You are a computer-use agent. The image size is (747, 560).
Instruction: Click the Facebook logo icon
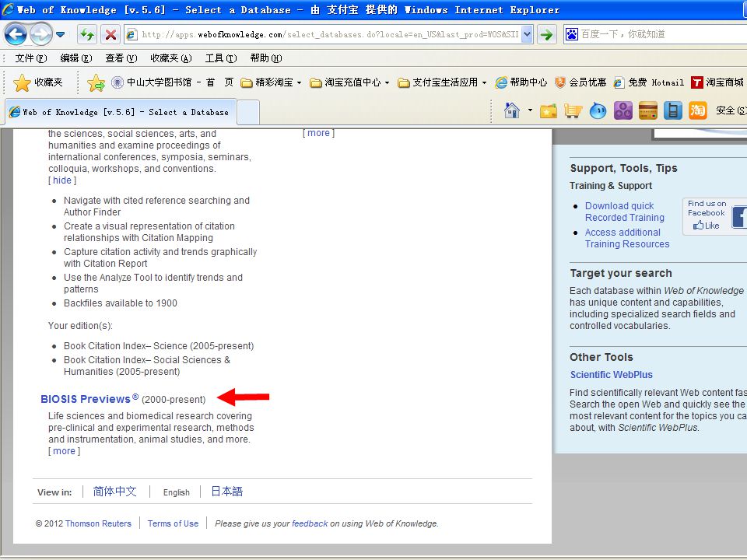click(x=739, y=217)
